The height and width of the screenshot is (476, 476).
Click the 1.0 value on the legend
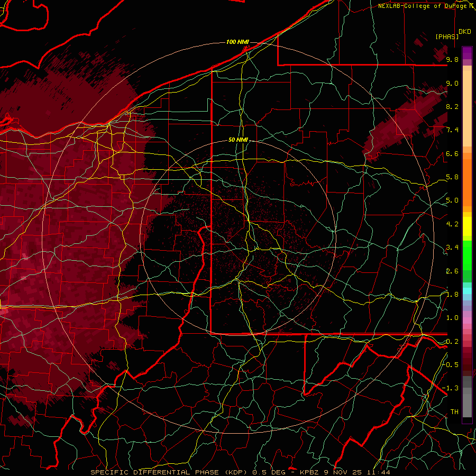pyautogui.click(x=452, y=318)
